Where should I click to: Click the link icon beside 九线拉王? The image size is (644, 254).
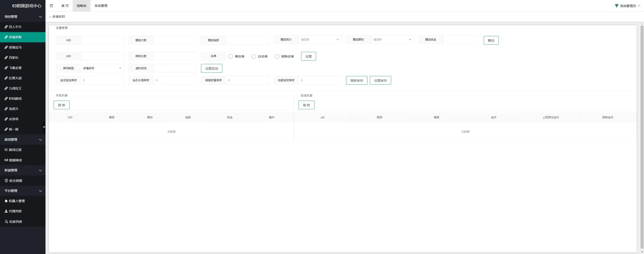(x=6, y=88)
